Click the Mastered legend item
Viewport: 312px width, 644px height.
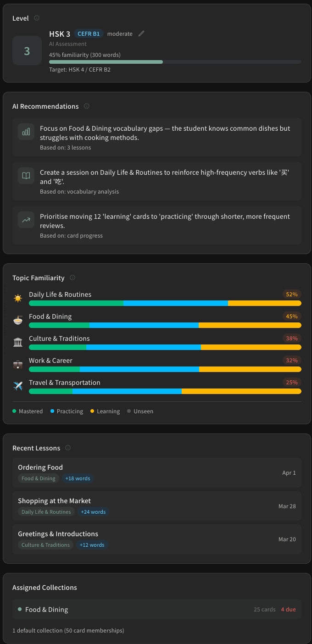[28, 411]
